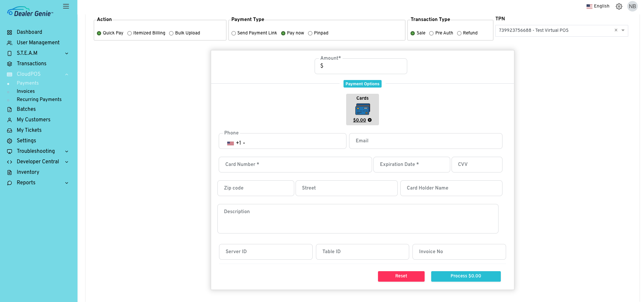Click the Batches document icon
644x302 pixels.
click(x=10, y=110)
